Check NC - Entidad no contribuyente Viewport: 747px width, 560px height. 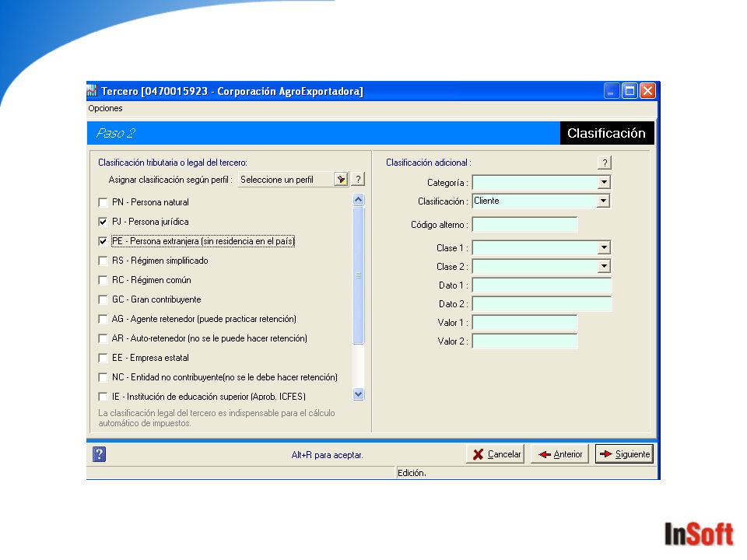point(103,378)
